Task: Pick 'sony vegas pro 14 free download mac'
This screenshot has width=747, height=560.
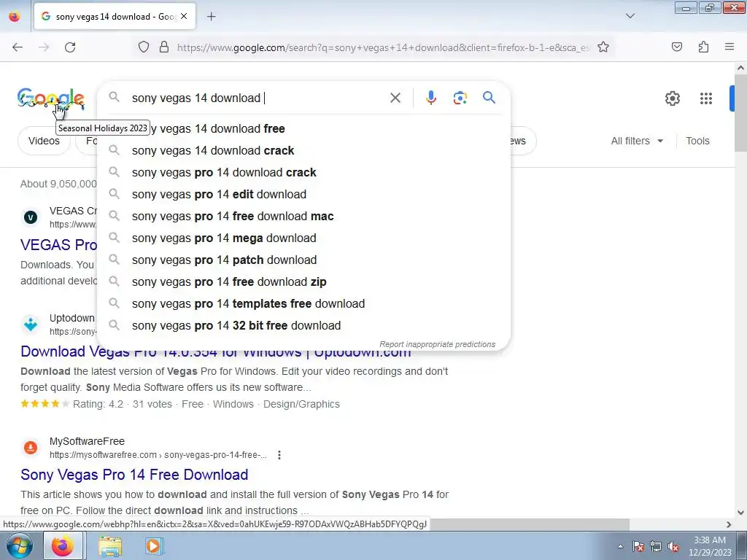Action: [303, 216]
